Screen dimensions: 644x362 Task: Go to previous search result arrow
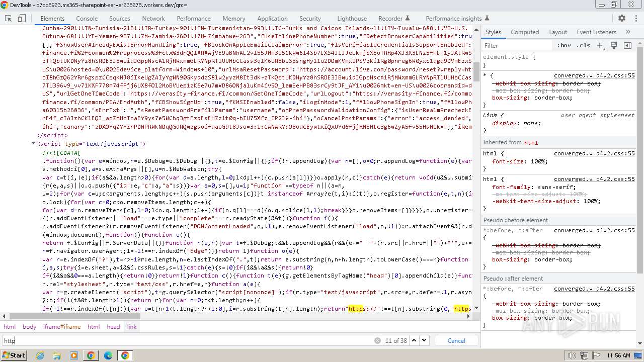[x=414, y=340]
